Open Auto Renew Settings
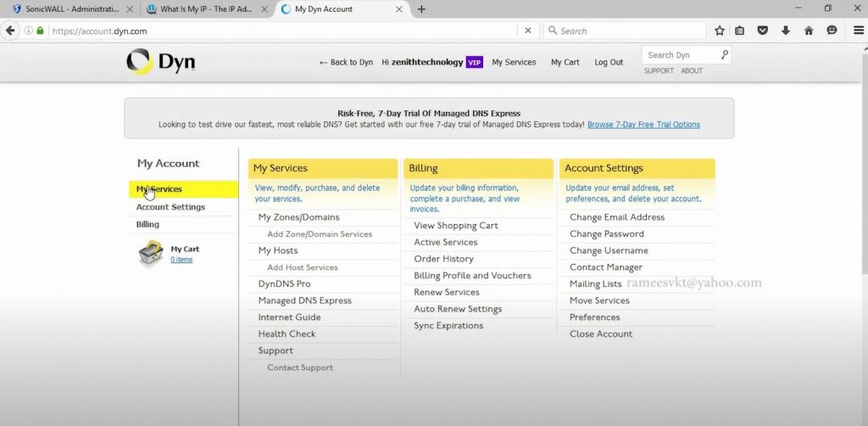The width and height of the screenshot is (868, 426). click(x=458, y=309)
